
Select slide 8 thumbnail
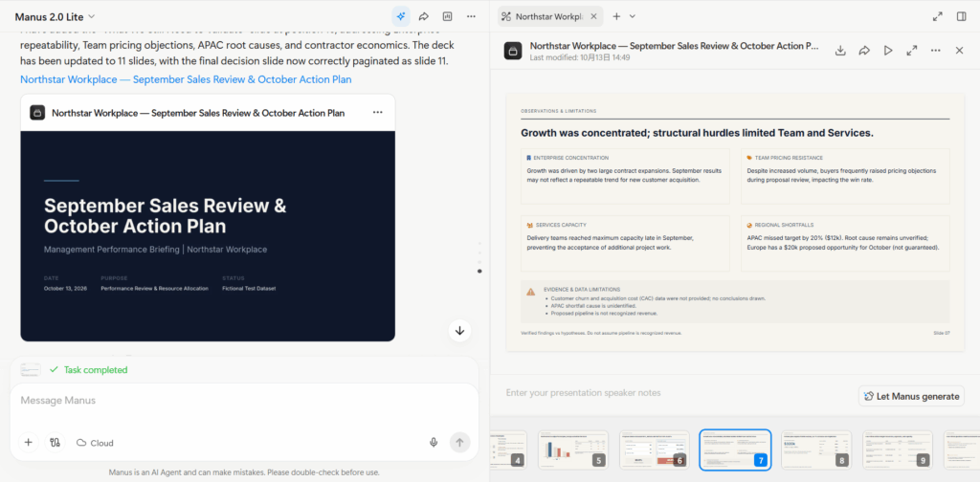pyautogui.click(x=816, y=449)
